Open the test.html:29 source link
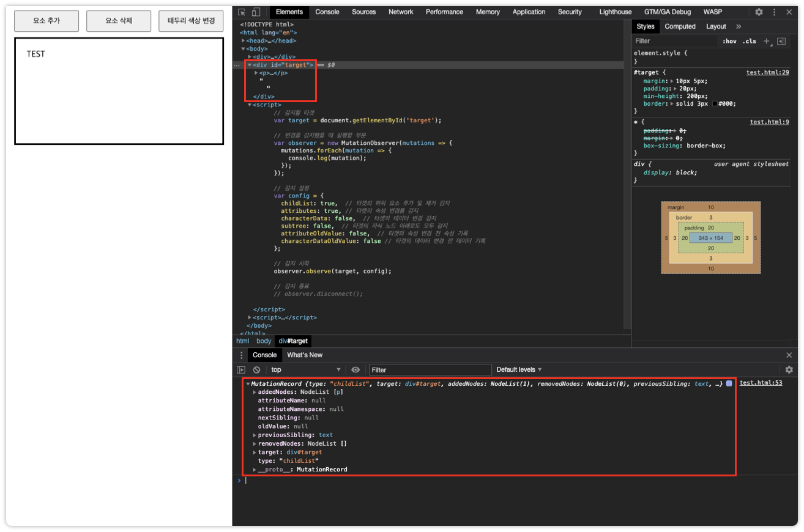Viewport: 804px width, 532px height. tap(767, 72)
